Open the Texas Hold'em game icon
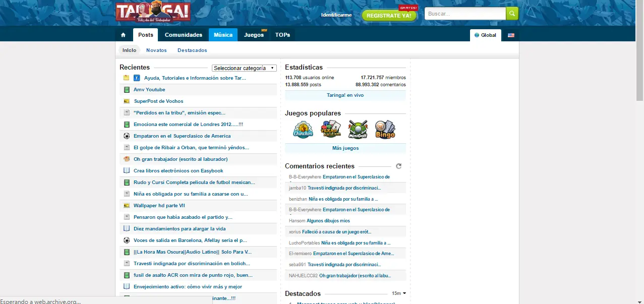The width and height of the screenshot is (644, 304). (x=331, y=130)
